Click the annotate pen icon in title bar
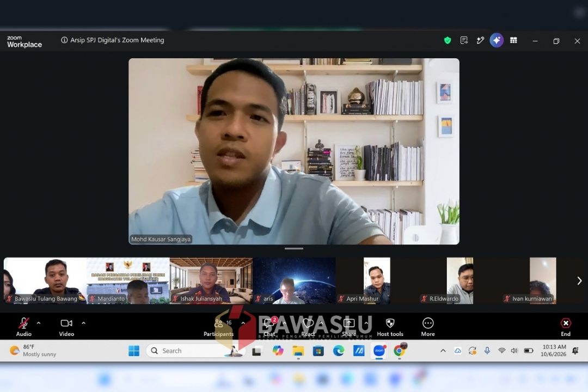588x392 pixels. 480,40
